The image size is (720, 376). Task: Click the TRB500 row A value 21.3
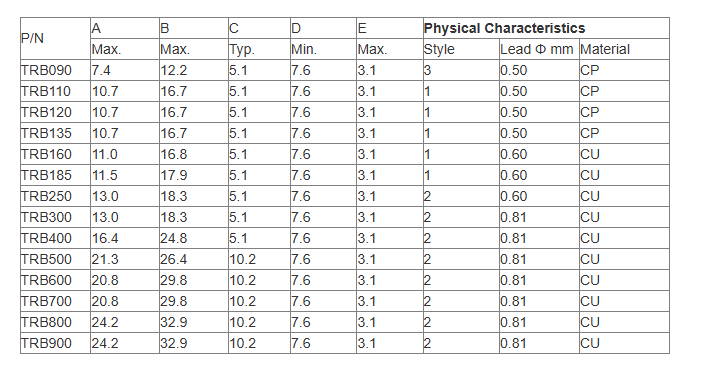coord(124,259)
